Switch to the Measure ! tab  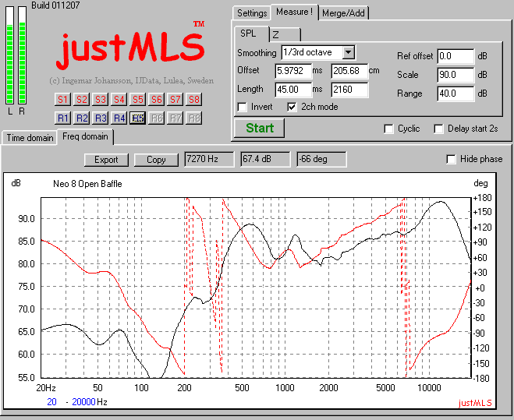tap(294, 12)
